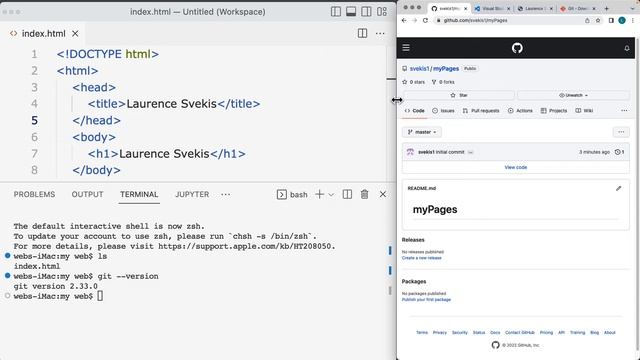Edit README.md with the pencil icon
Viewport: 640px width, 360px height.
(x=619, y=188)
